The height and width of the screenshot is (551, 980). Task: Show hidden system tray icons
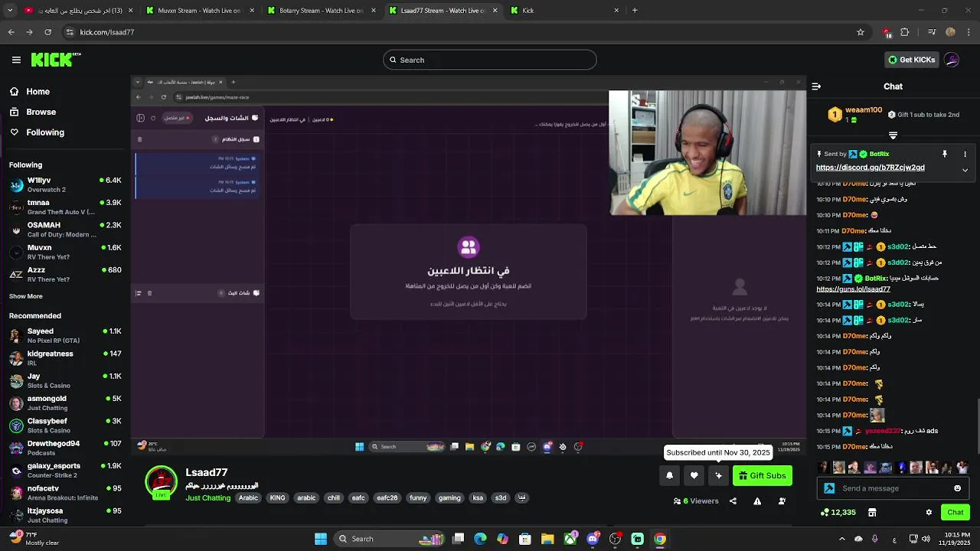click(x=841, y=539)
